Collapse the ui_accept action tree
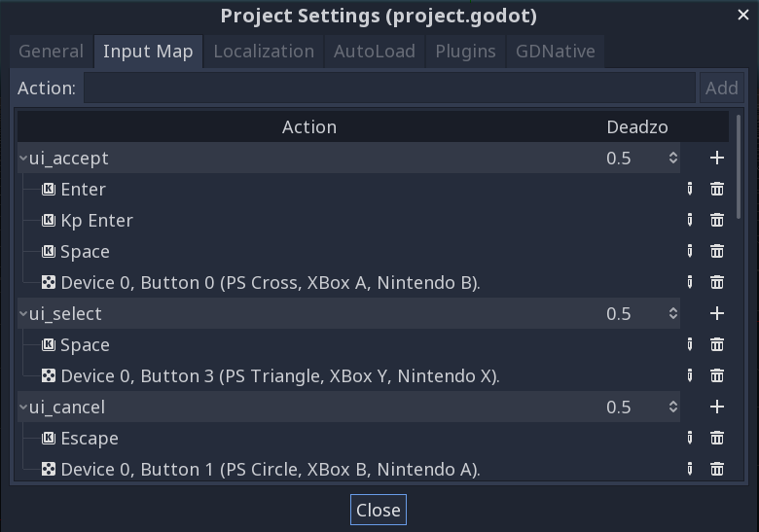 [x=23, y=158]
